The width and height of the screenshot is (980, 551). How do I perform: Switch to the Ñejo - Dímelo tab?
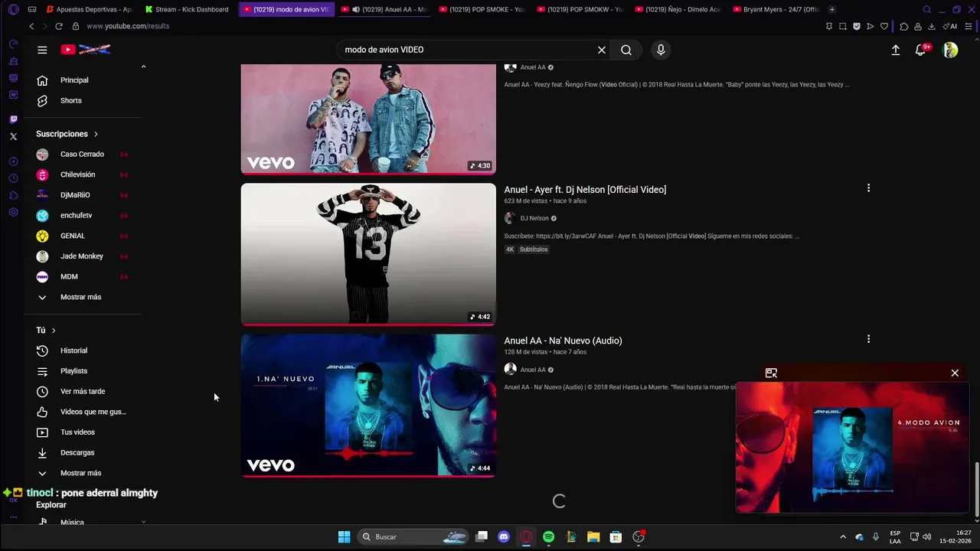click(x=677, y=9)
